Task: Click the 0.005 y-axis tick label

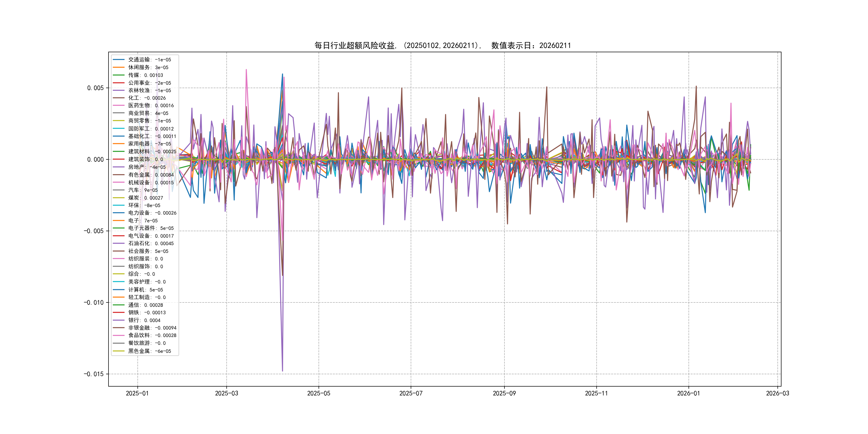Action: click(x=95, y=88)
